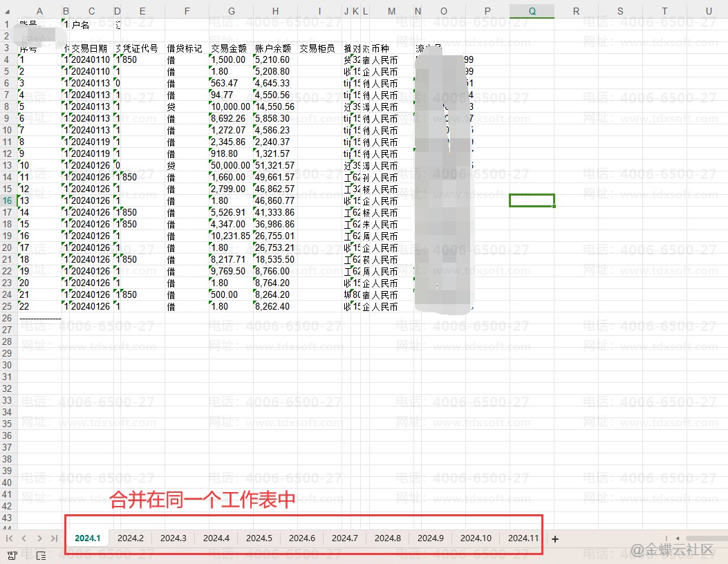Open the 2024.10 sheet tab
The height and width of the screenshot is (564, 728).
[476, 538]
